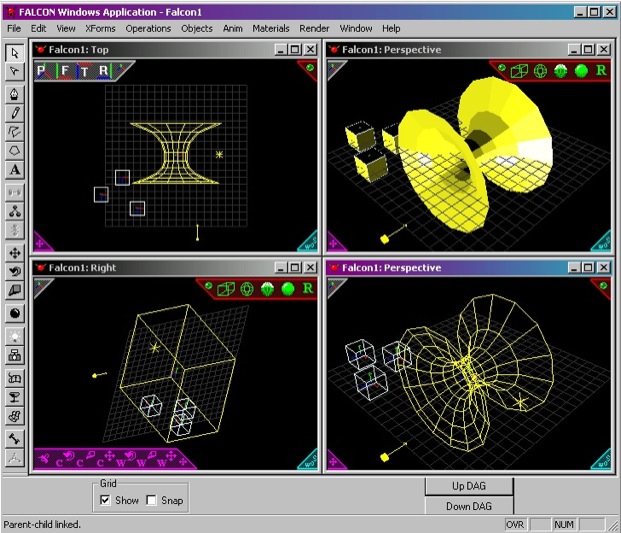This screenshot has width=621, height=533.
Task: Open the Operations menu
Action: [148, 29]
